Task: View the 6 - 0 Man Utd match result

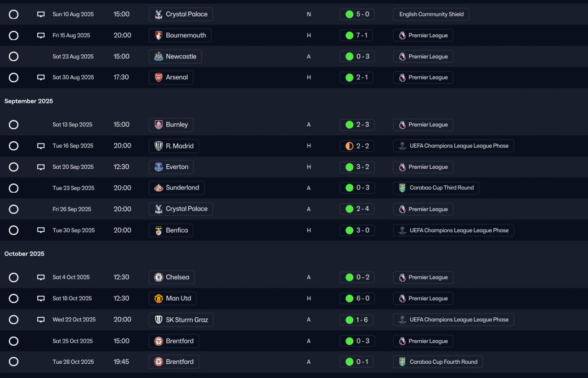Action: (x=362, y=298)
